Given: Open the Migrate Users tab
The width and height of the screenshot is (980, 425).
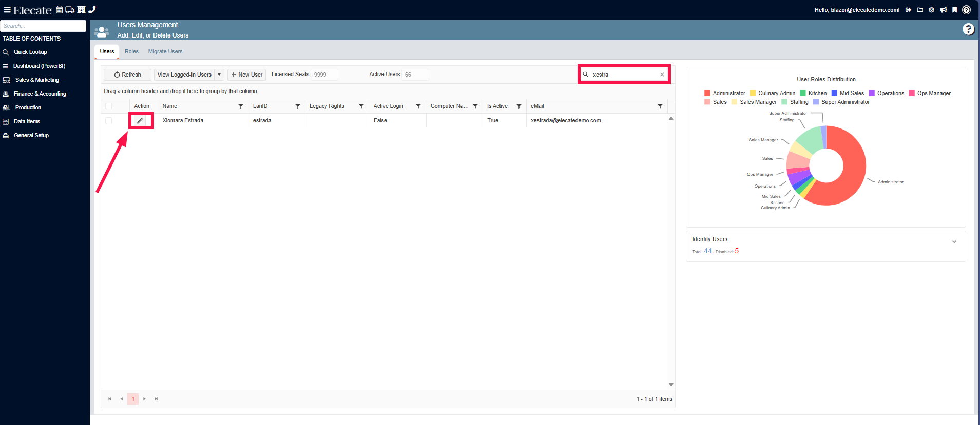Looking at the screenshot, I should (x=165, y=52).
